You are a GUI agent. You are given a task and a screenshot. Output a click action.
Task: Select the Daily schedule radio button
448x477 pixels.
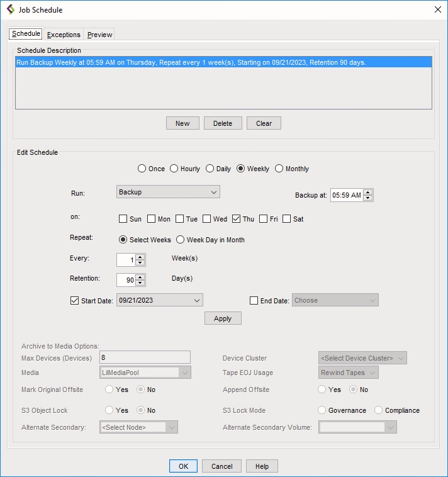(x=210, y=169)
